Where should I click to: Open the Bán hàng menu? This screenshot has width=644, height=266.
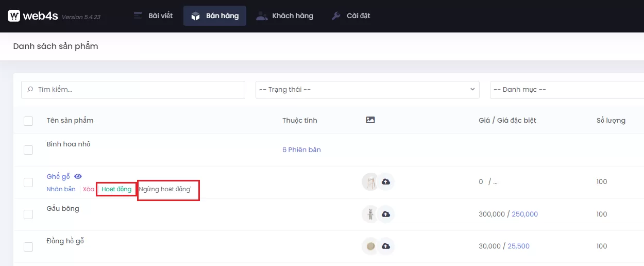tap(215, 16)
